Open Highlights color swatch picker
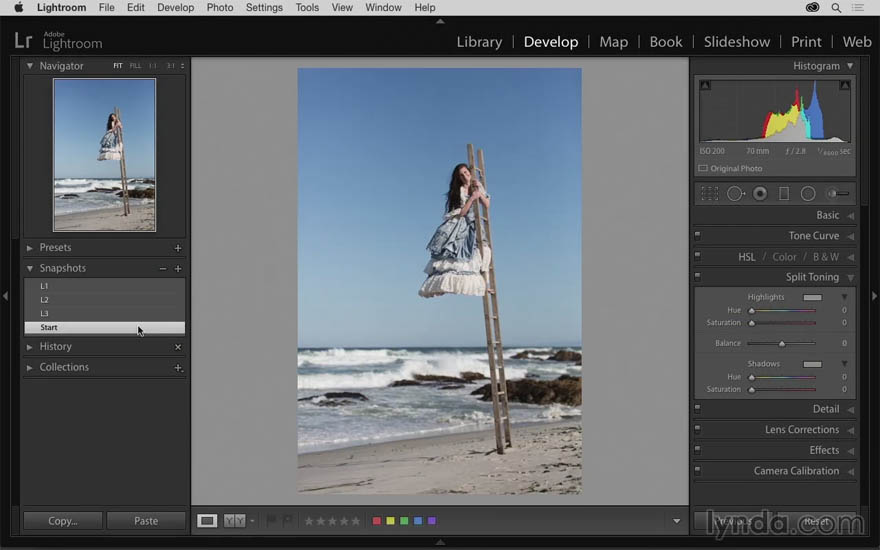The image size is (880, 550). pyautogui.click(x=812, y=297)
